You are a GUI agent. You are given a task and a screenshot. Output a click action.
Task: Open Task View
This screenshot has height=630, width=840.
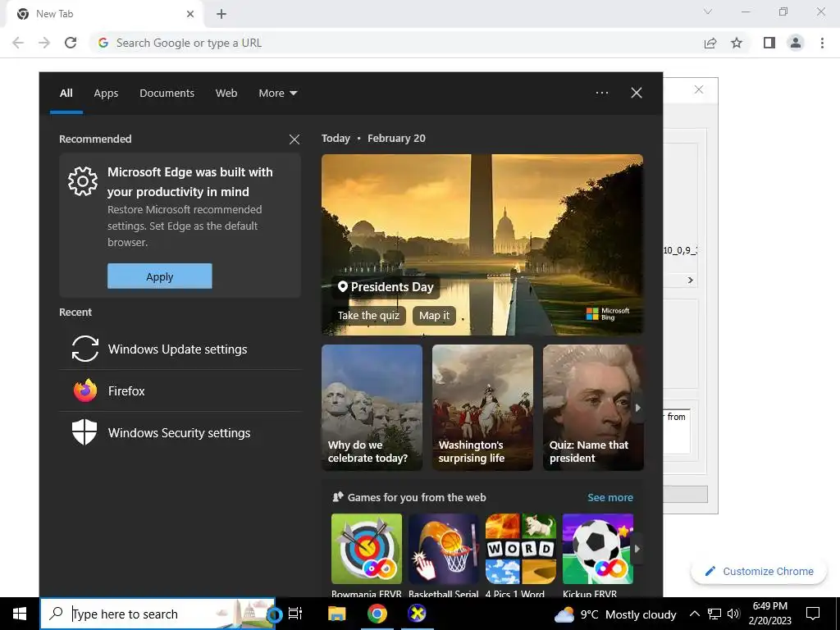(295, 614)
